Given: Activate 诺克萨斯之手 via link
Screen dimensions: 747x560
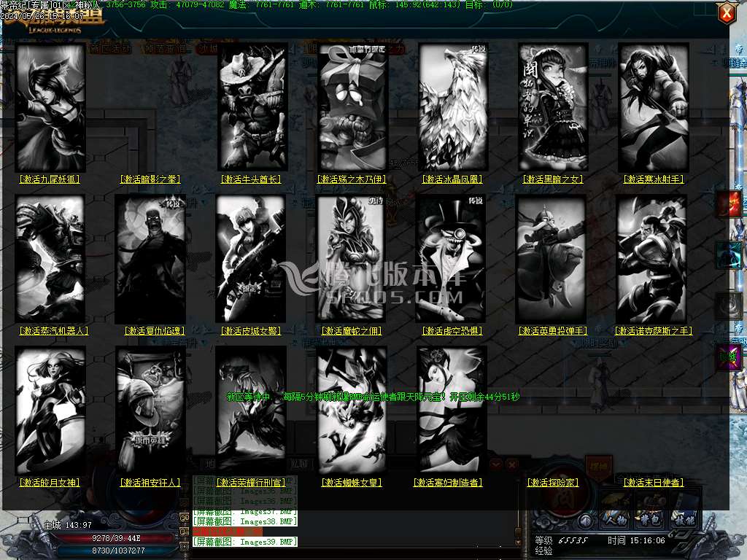Looking at the screenshot, I should (x=654, y=331).
